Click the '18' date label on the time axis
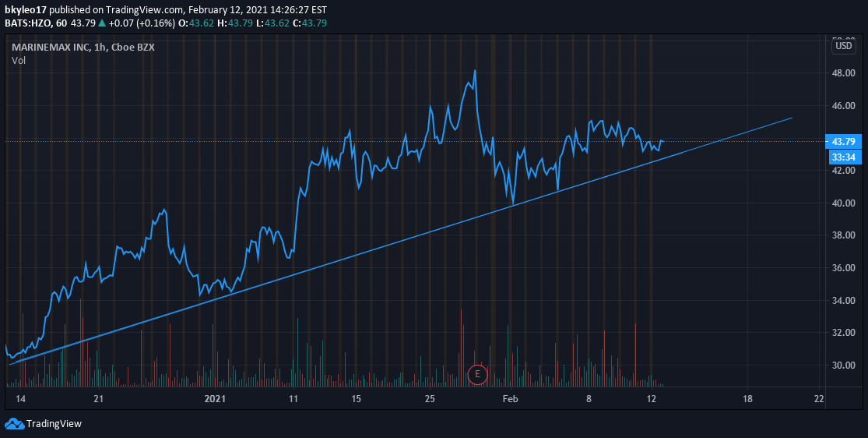868x438 pixels. [747, 398]
